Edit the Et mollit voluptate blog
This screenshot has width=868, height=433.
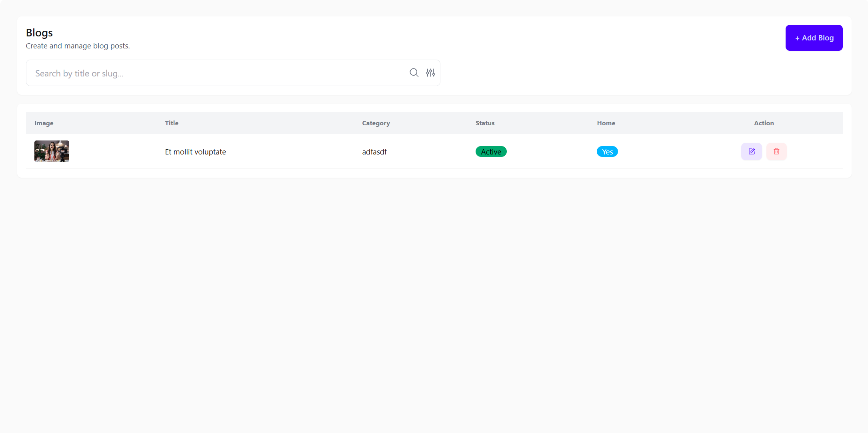click(x=752, y=151)
